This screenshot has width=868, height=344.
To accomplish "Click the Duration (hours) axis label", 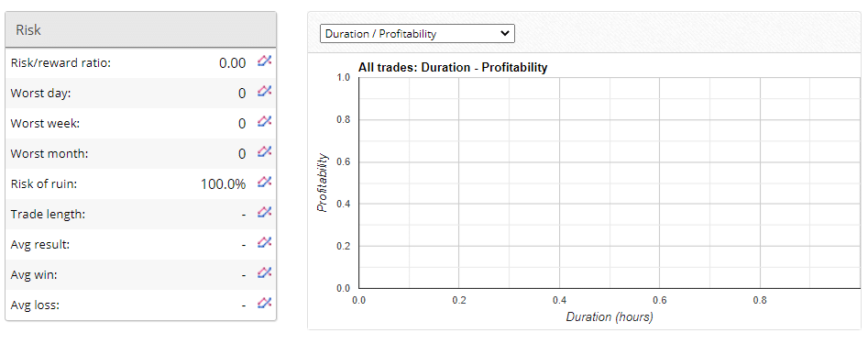I will (x=610, y=317).
